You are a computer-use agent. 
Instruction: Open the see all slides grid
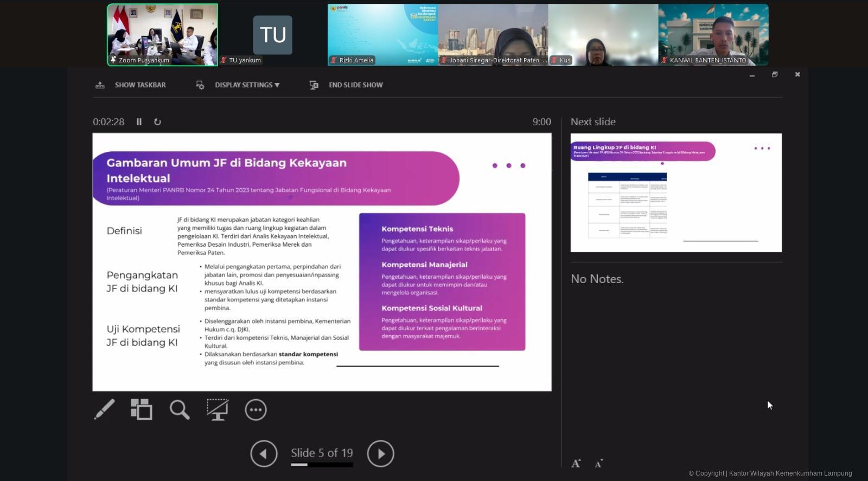(142, 409)
